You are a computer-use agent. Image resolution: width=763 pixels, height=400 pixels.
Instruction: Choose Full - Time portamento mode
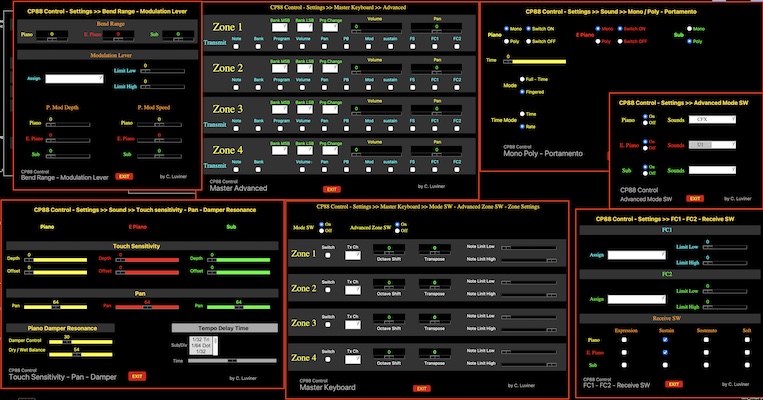click(522, 79)
